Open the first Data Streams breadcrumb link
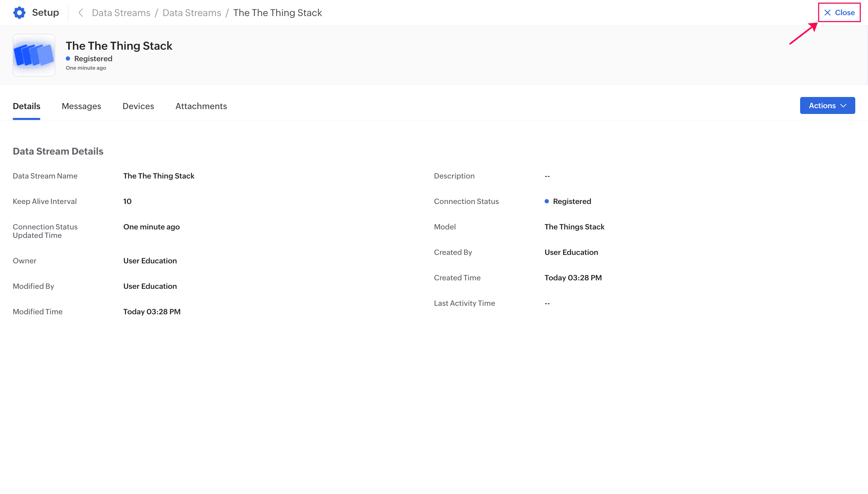Viewport: 868px width, 494px height. click(x=121, y=12)
